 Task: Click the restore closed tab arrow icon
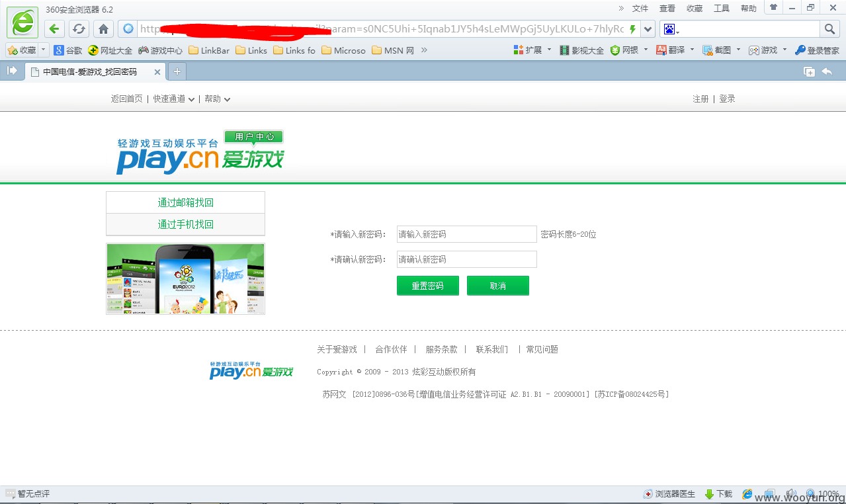[x=827, y=72]
